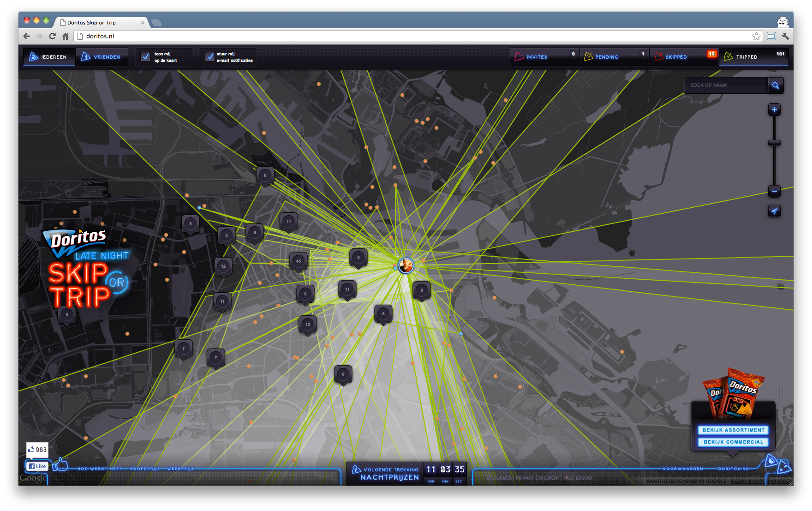Open the 'Hoe werkt het?' link
Viewport: 812px width, 511px height.
[x=100, y=469]
